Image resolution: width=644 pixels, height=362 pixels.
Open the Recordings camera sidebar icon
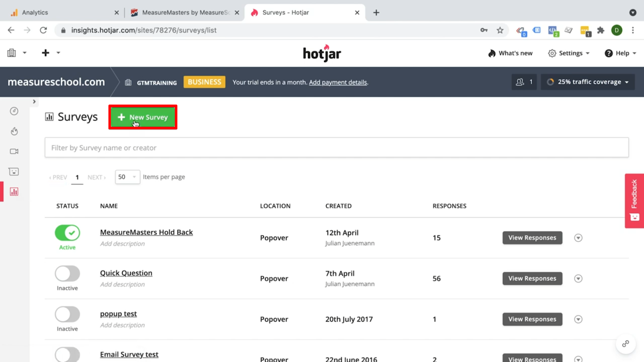[14, 151]
